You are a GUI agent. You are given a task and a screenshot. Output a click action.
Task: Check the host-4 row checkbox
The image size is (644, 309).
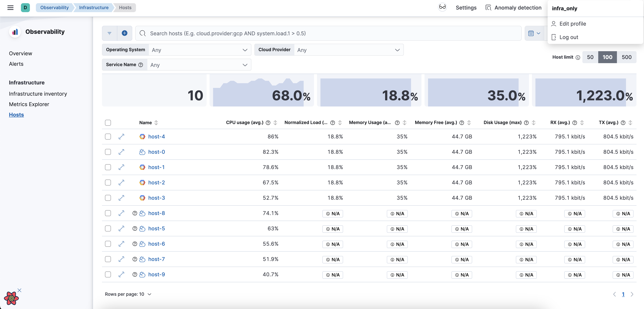click(108, 137)
